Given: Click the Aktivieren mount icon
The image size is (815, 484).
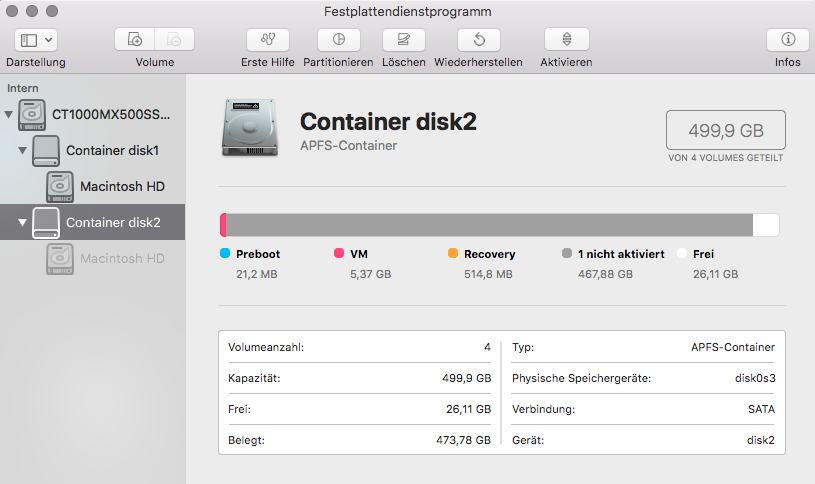Looking at the screenshot, I should click(566, 40).
